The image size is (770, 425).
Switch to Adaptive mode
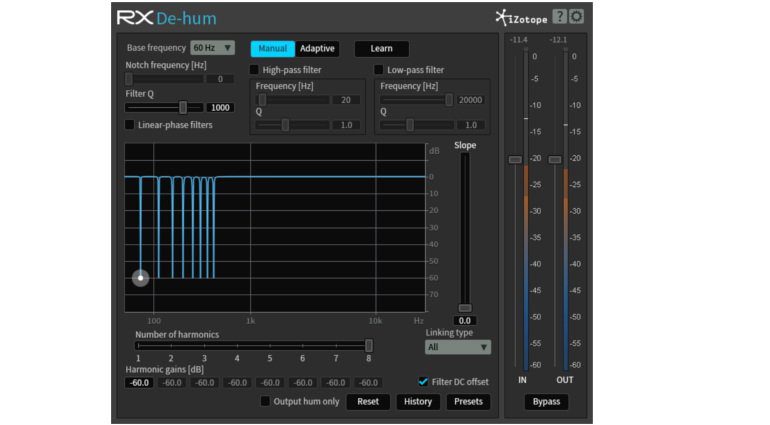pos(317,49)
